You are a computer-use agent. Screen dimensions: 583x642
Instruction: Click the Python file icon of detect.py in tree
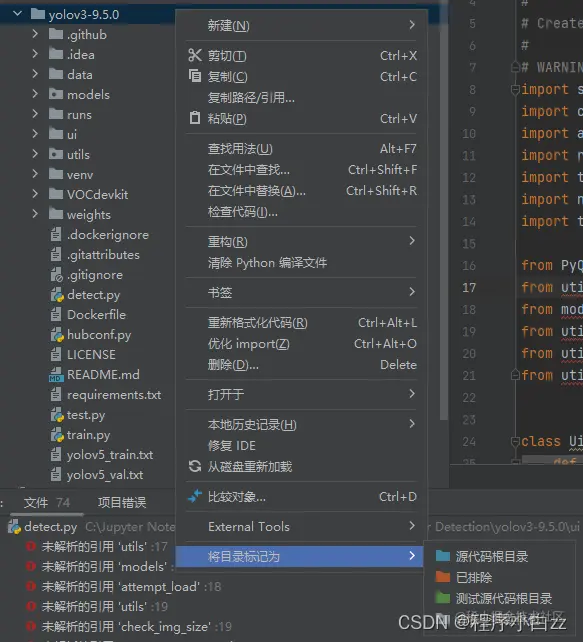[57, 295]
